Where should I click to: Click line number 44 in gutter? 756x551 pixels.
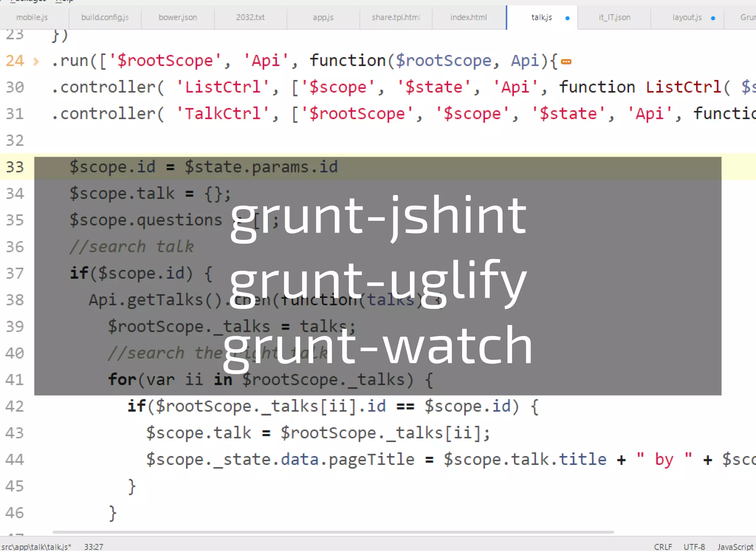point(15,459)
